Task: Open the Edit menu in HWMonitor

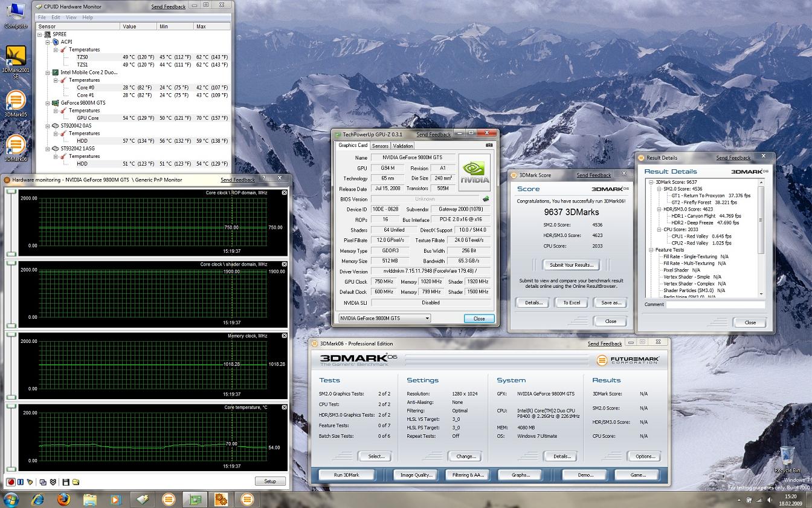Action: tap(56, 18)
